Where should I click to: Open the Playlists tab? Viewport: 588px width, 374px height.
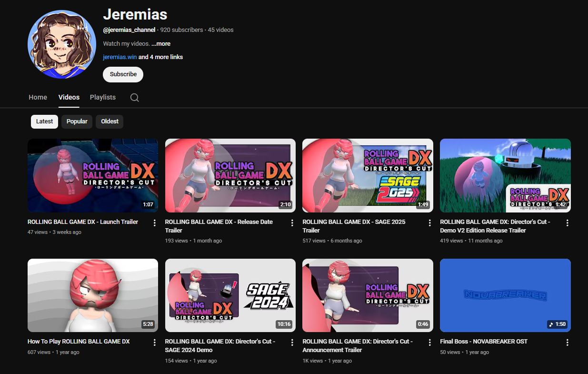coord(103,97)
